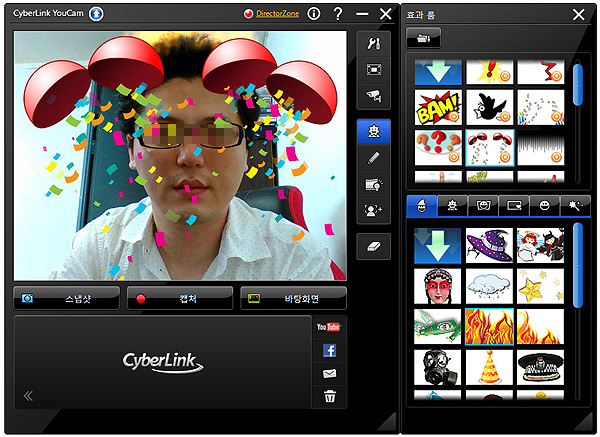
Task: Select the gas mask thumbnail
Action: (x=438, y=367)
